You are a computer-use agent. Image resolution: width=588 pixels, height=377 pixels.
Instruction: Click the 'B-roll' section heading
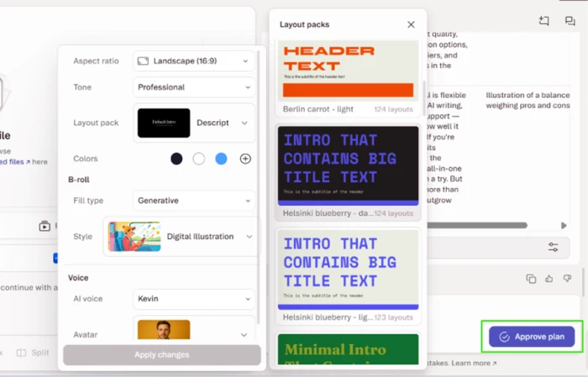coord(79,180)
